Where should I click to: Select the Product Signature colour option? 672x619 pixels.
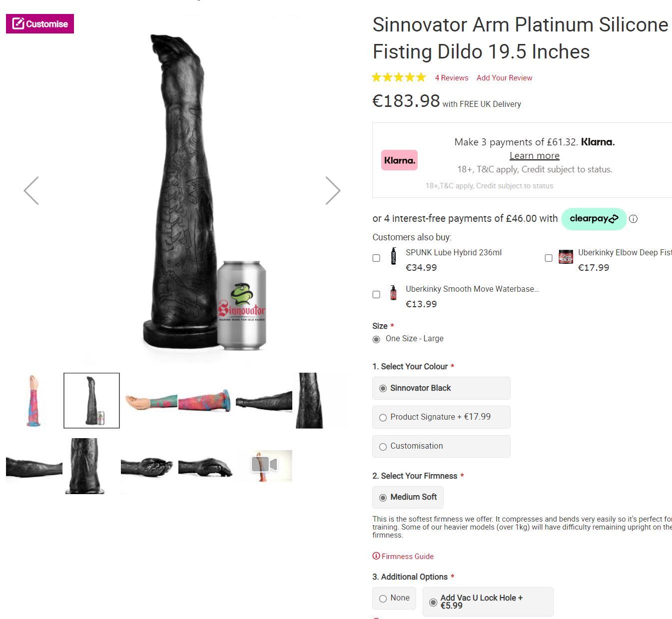point(383,417)
